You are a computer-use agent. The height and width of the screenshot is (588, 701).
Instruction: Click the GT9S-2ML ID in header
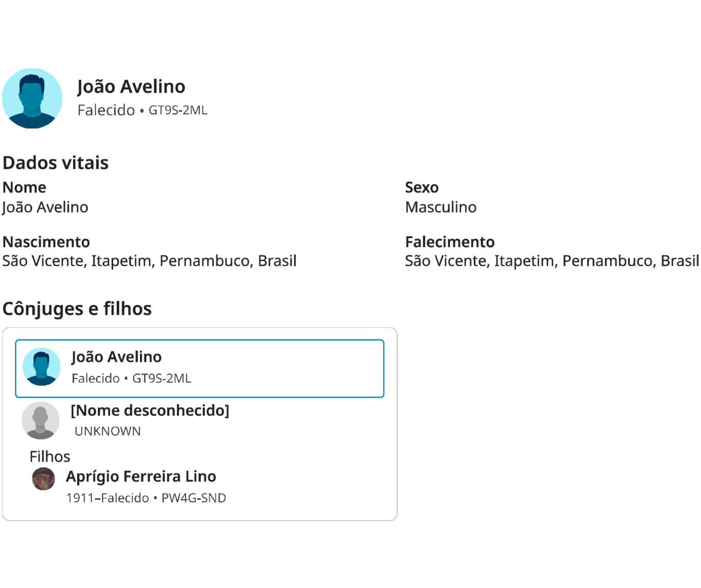click(x=178, y=110)
